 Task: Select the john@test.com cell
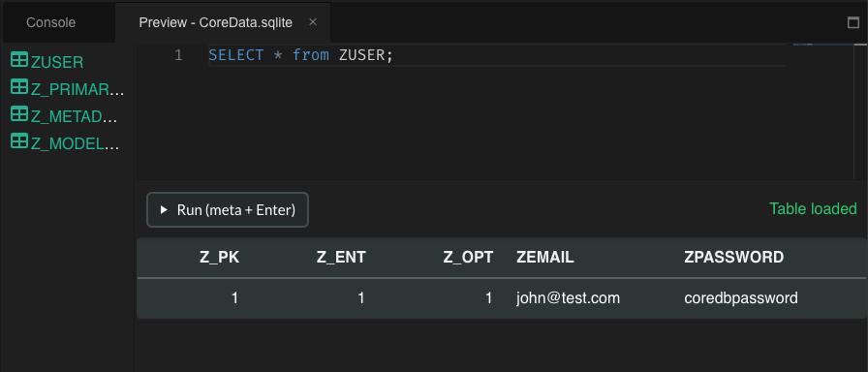[x=568, y=298]
